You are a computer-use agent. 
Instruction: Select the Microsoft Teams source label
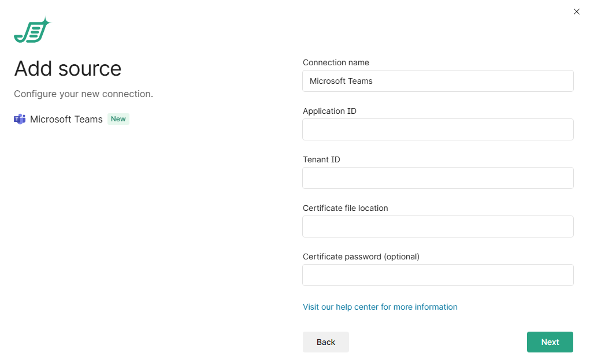[x=66, y=120]
